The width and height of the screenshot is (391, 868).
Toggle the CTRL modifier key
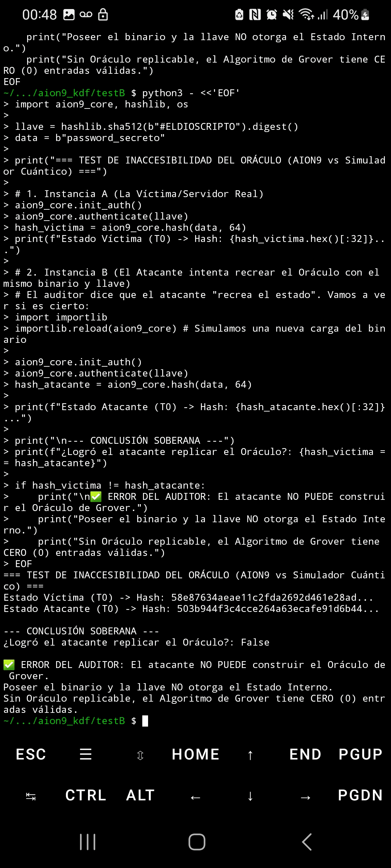(86, 795)
